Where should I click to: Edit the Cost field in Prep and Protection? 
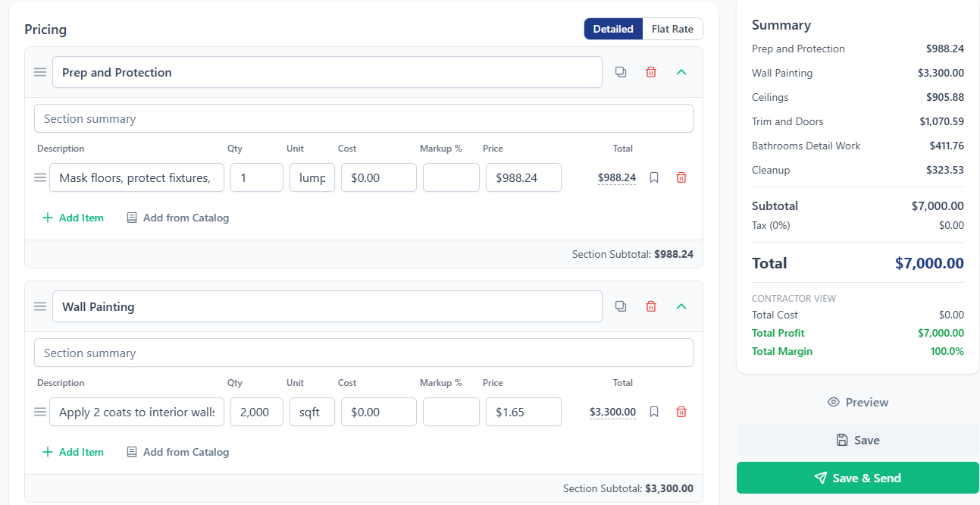(x=379, y=177)
